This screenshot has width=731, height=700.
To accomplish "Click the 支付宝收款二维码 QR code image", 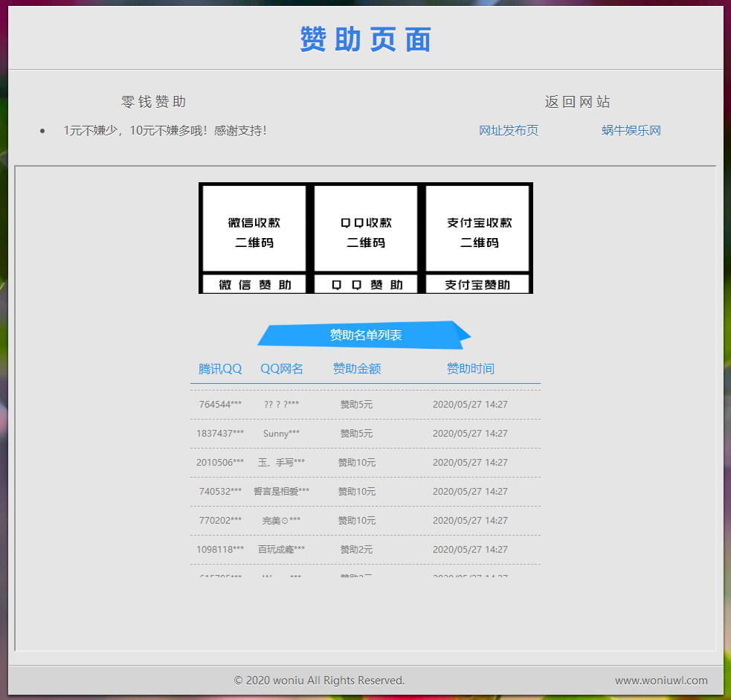I will point(477,228).
